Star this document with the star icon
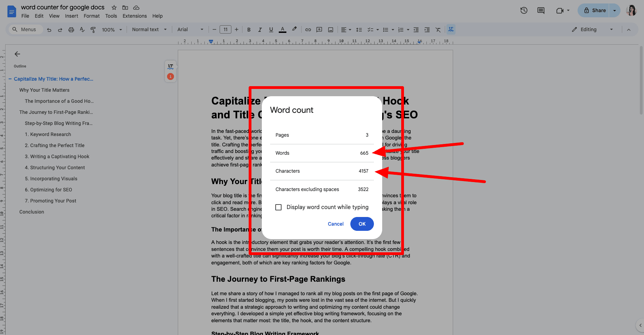Viewport: 644px width, 335px height. 114,8
